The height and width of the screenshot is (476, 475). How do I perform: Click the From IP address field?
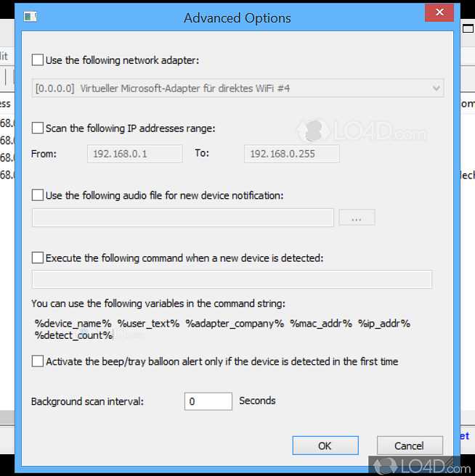tap(135, 154)
